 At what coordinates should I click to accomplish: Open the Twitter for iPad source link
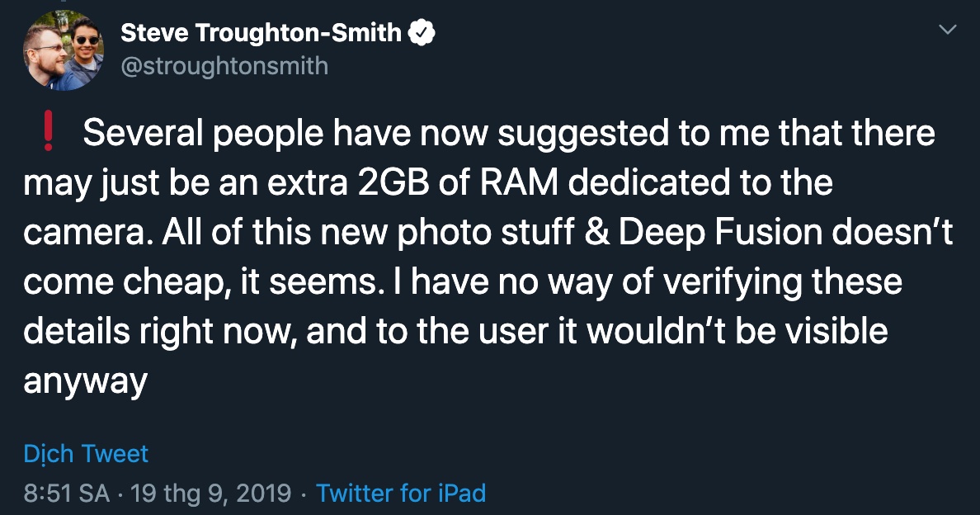click(401, 494)
